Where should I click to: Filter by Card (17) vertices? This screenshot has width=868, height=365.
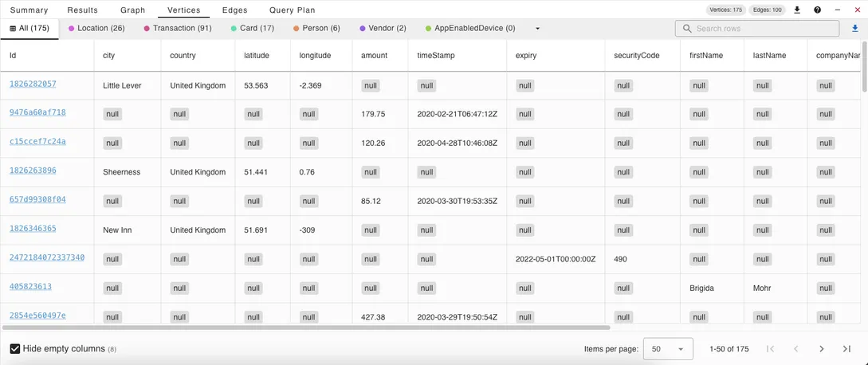pyautogui.click(x=253, y=28)
